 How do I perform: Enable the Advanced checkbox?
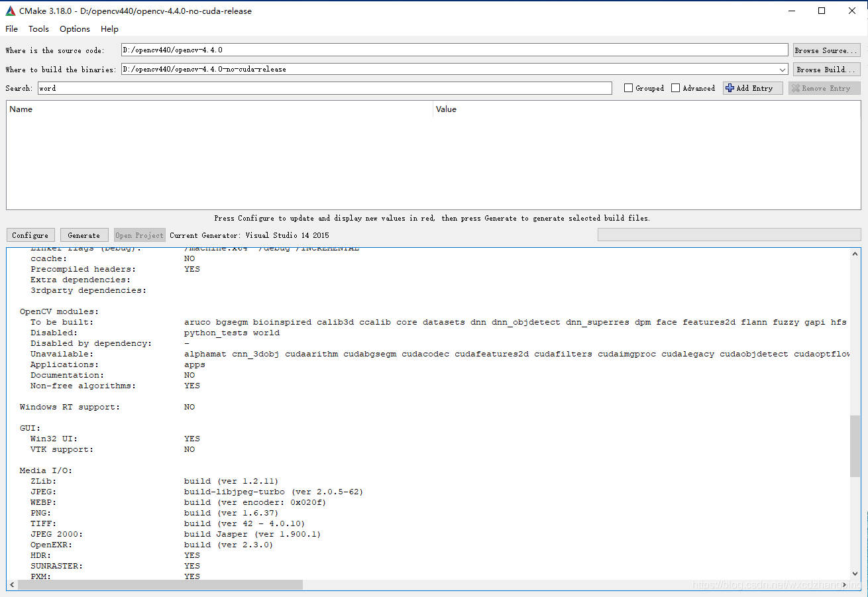point(675,88)
